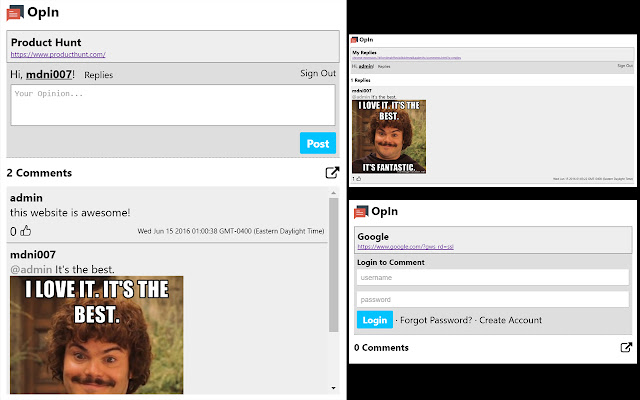Image resolution: width=640 pixels, height=400 pixels.
Task: Open admin user link in My Replies window
Action: 366,66
